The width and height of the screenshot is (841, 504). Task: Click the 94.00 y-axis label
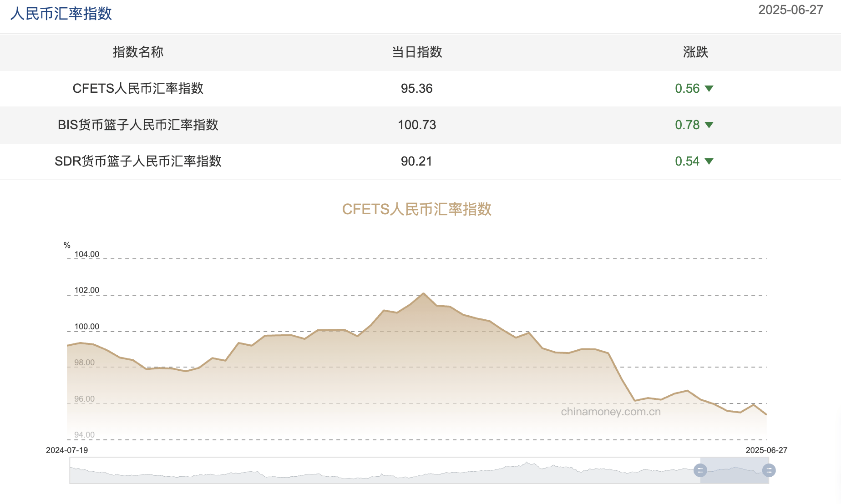85,435
